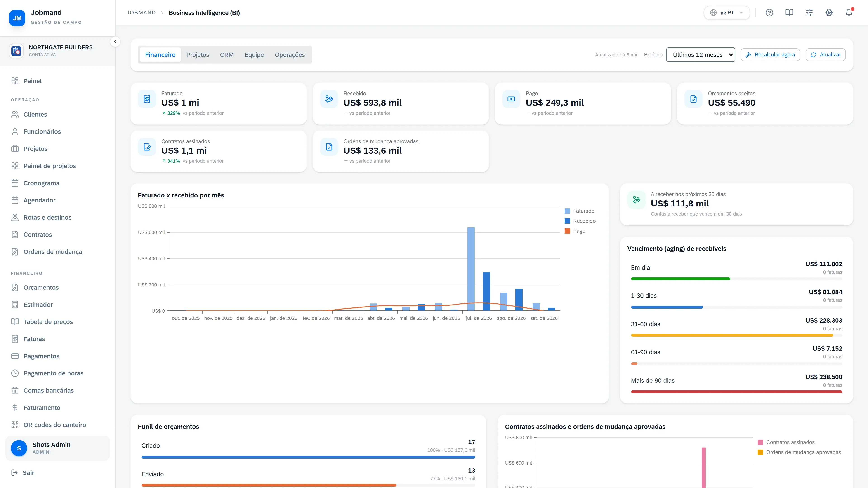Open the help question-mark icon
This screenshot has width=868, height=488.
coord(769,13)
